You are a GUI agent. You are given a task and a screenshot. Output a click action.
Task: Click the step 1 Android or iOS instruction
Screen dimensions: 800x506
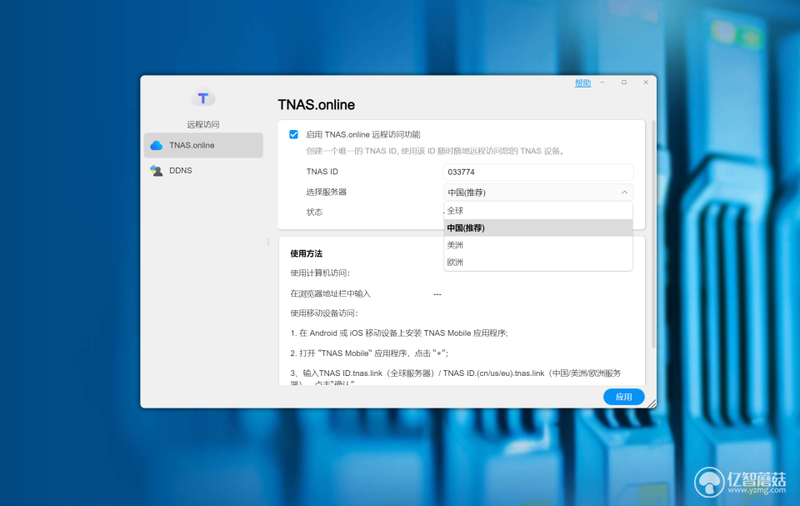click(x=399, y=333)
